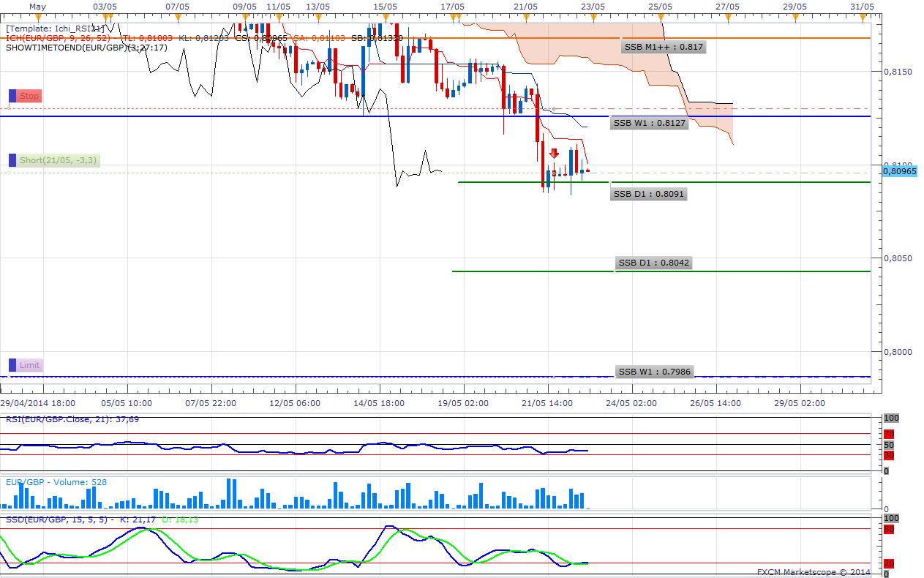Click the SSB M1++ : 0.817 level label

tap(664, 47)
